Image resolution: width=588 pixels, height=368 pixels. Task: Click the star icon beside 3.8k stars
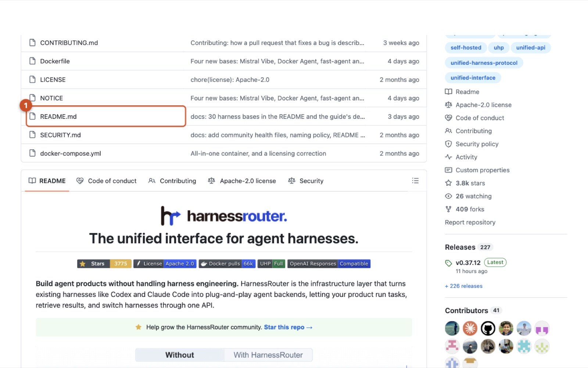click(448, 183)
